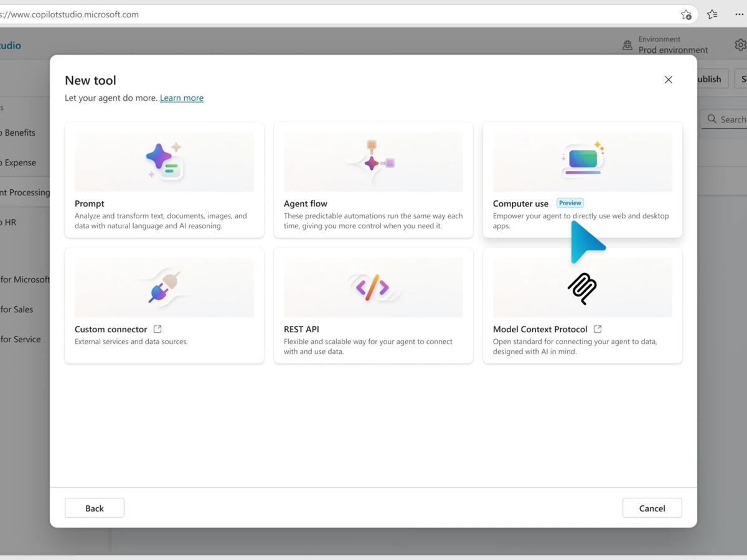Click the Prompt card description text

coord(161,221)
